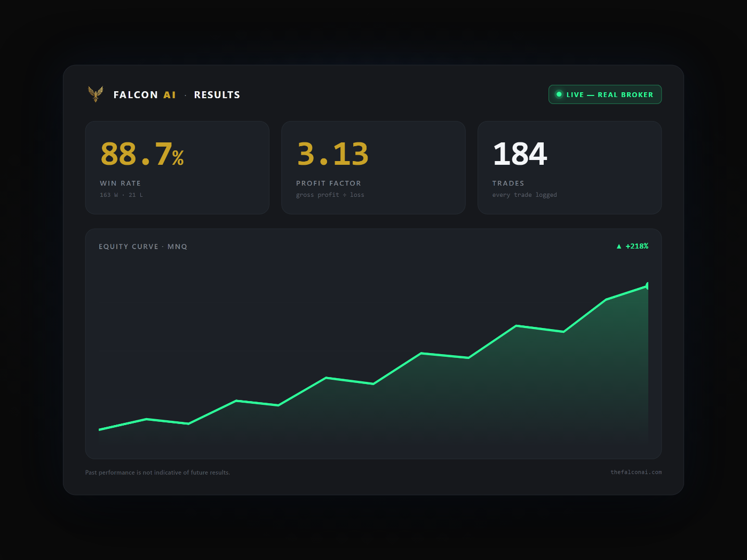
Task: Click the golden falcon logo icon
Action: pyautogui.click(x=96, y=94)
